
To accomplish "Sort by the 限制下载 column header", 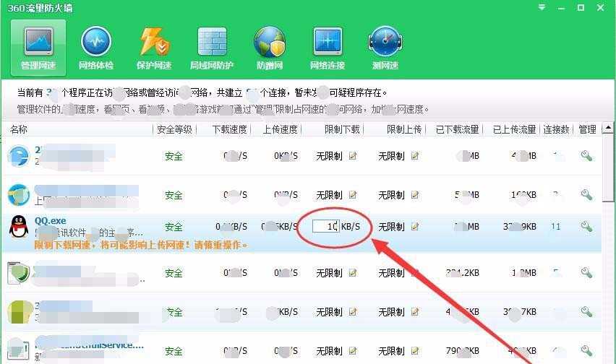I will pyautogui.click(x=342, y=129).
